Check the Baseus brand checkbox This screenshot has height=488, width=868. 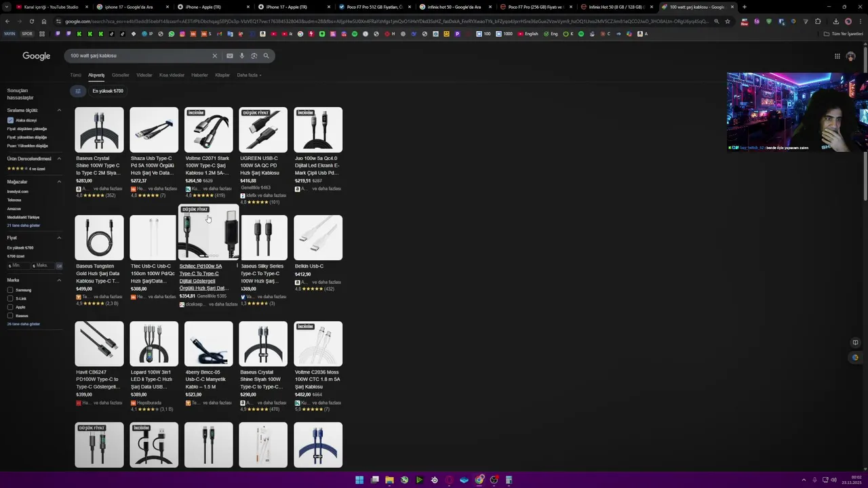click(x=10, y=316)
